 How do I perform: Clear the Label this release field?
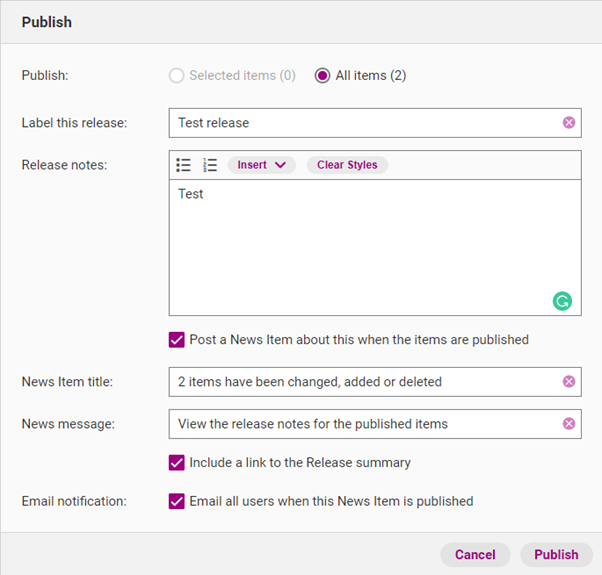[x=569, y=123]
